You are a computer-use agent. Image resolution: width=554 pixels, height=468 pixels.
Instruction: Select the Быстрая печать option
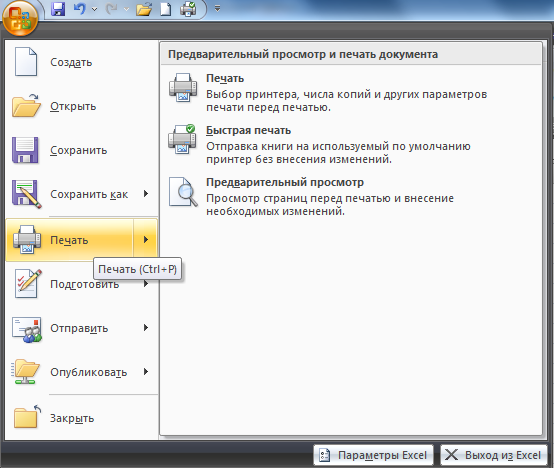pos(350,144)
